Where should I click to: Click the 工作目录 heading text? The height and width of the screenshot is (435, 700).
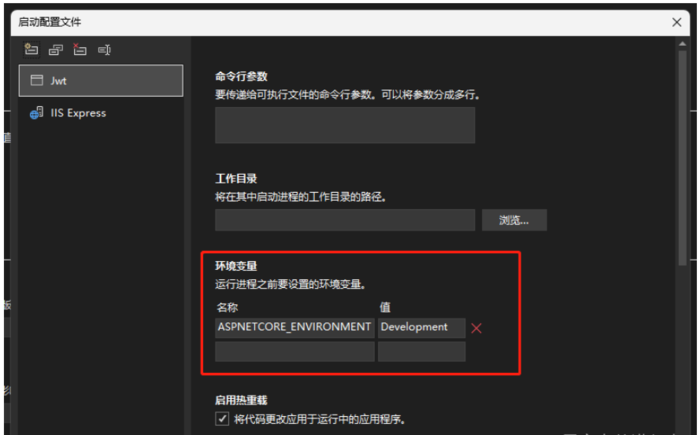tap(236, 179)
